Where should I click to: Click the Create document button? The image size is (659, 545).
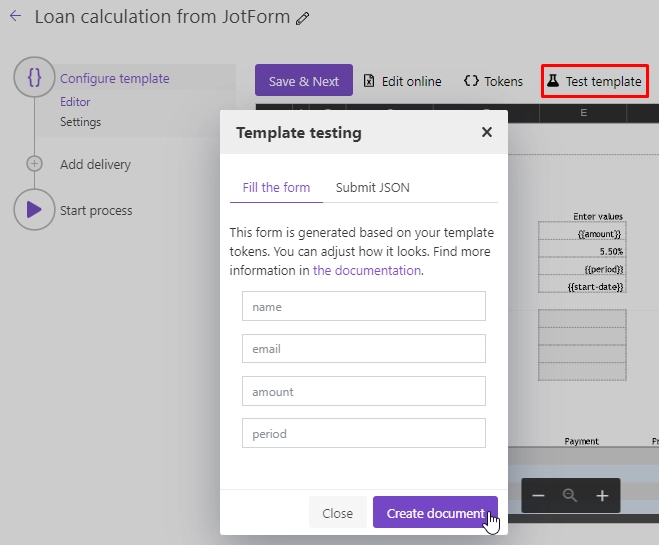point(435,513)
